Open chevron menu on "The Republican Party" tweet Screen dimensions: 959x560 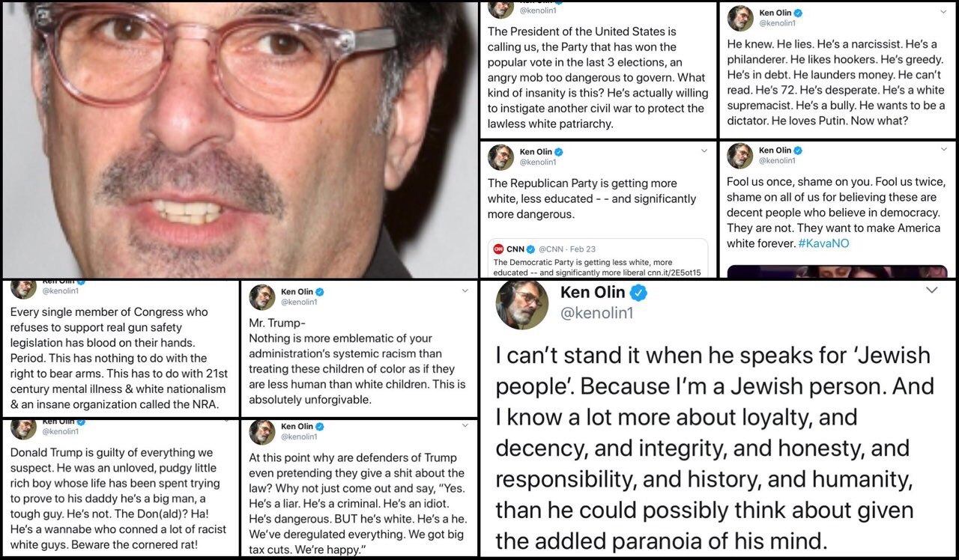(704, 150)
